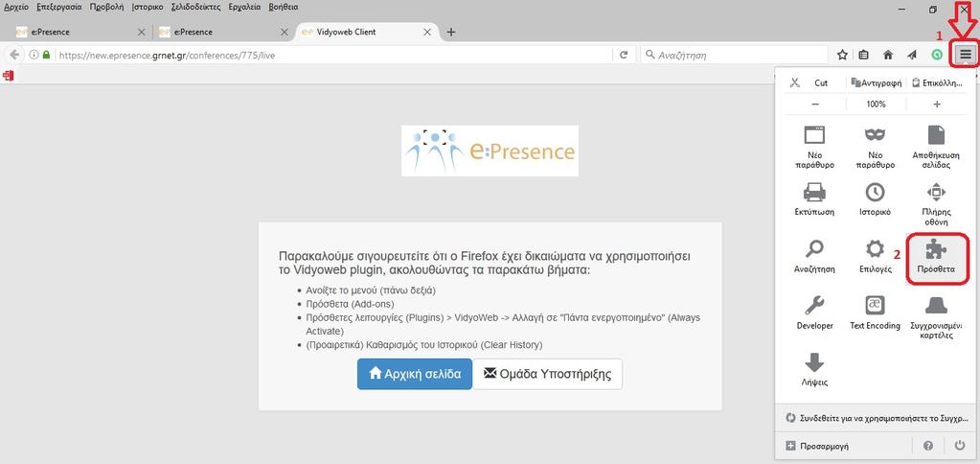
Task: Bookmark the page with the star icon
Action: pyautogui.click(x=842, y=55)
